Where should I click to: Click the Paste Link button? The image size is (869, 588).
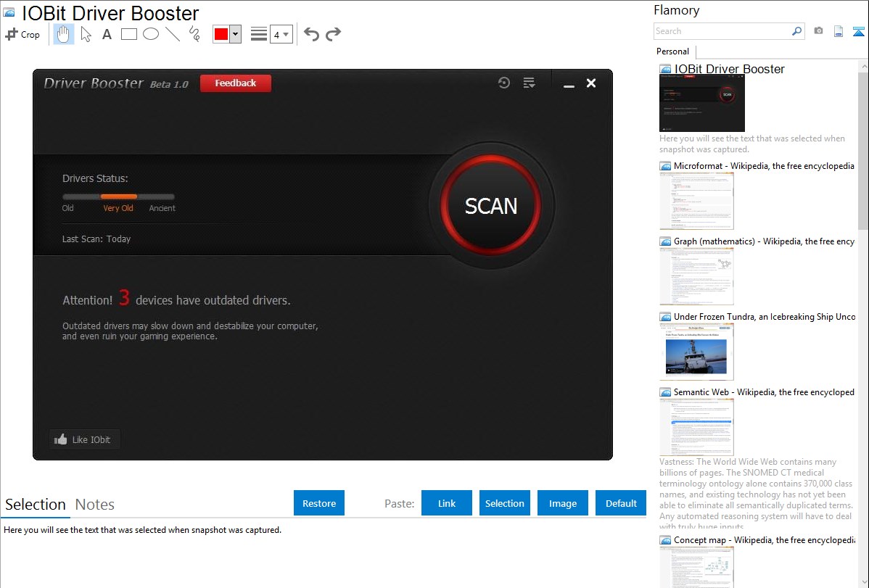[447, 503]
